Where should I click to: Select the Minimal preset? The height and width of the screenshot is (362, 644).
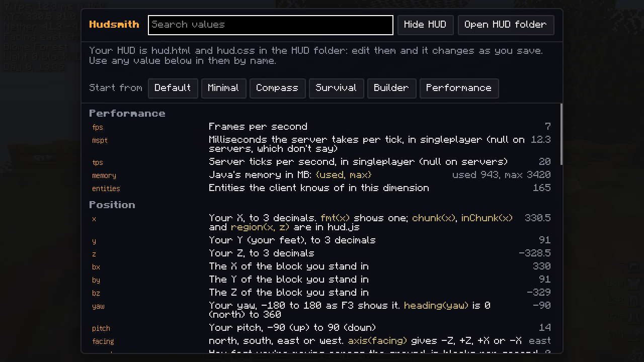click(x=224, y=88)
